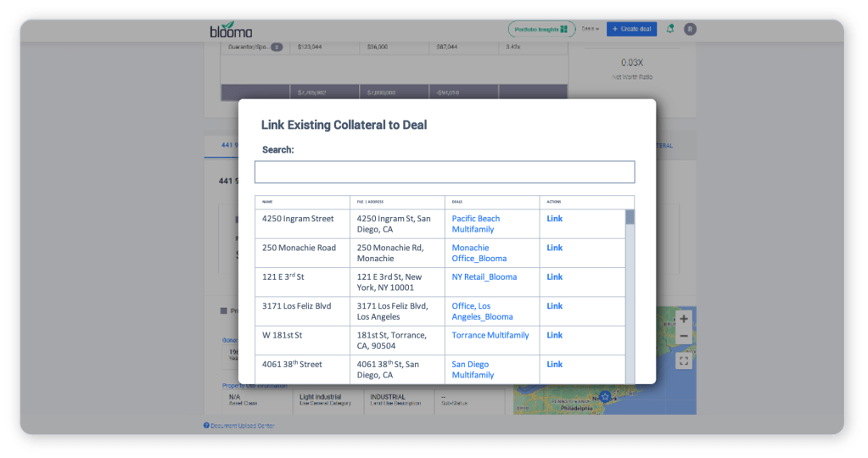Zoom in on the map

pos(684,319)
